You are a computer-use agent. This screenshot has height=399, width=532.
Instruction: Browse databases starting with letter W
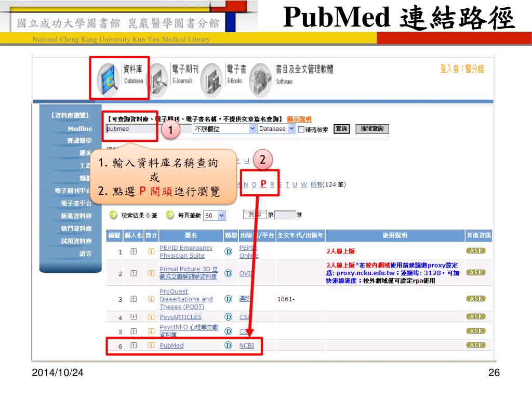pyautogui.click(x=303, y=184)
